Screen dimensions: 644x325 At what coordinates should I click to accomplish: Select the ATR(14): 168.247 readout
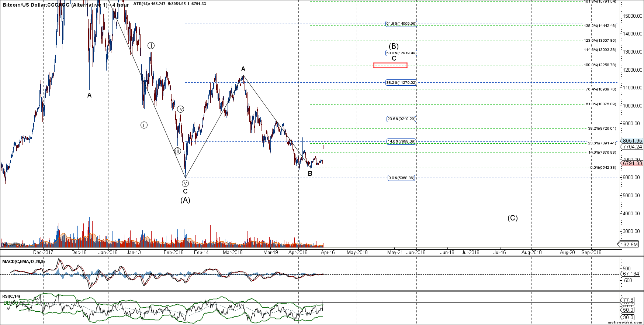coord(149,4)
